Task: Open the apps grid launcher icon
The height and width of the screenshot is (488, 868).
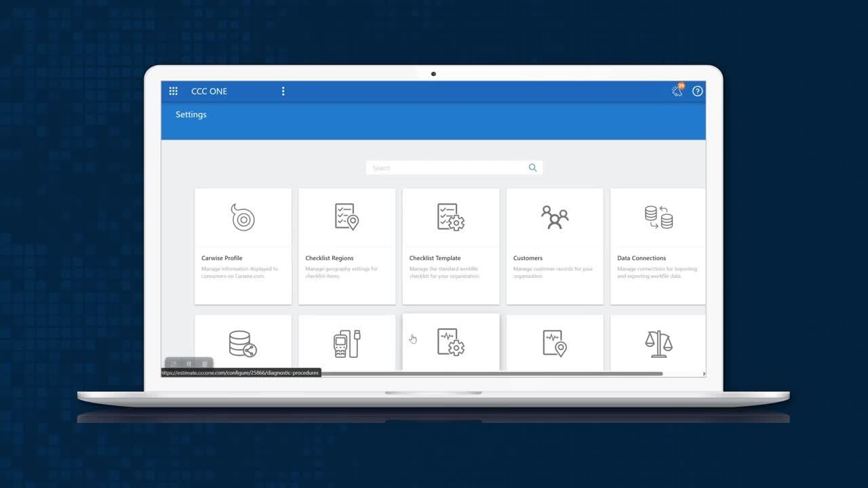Action: tap(173, 91)
